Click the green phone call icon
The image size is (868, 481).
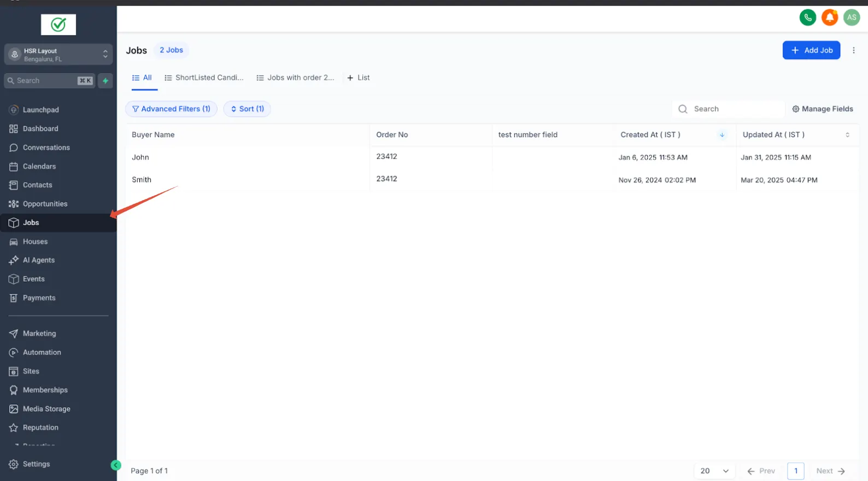tap(807, 17)
